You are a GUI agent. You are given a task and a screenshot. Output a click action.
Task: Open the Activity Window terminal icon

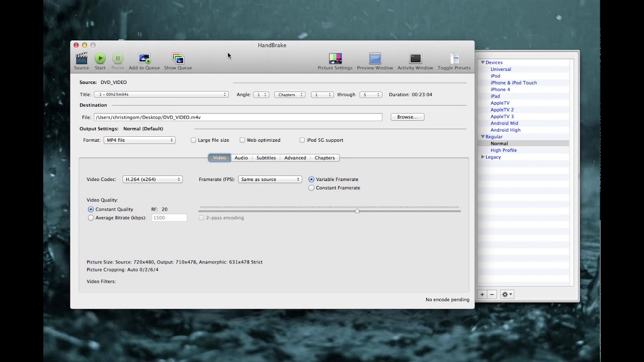point(415,58)
